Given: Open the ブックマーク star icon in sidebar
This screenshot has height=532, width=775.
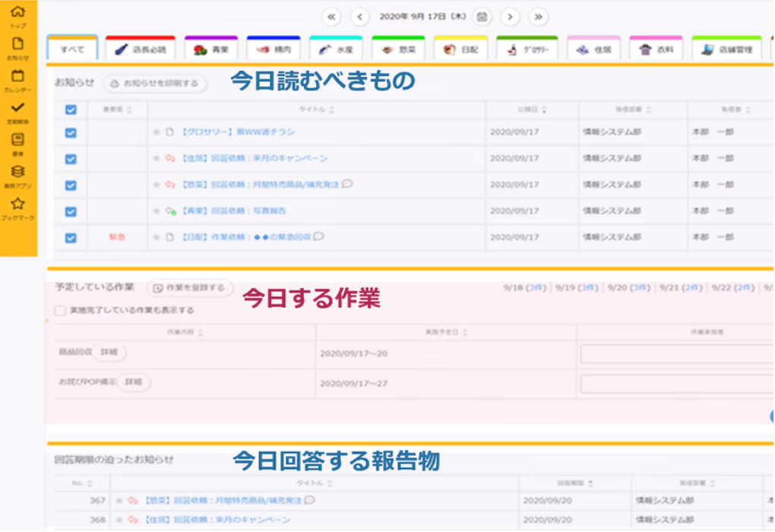Looking at the screenshot, I should point(18,204).
